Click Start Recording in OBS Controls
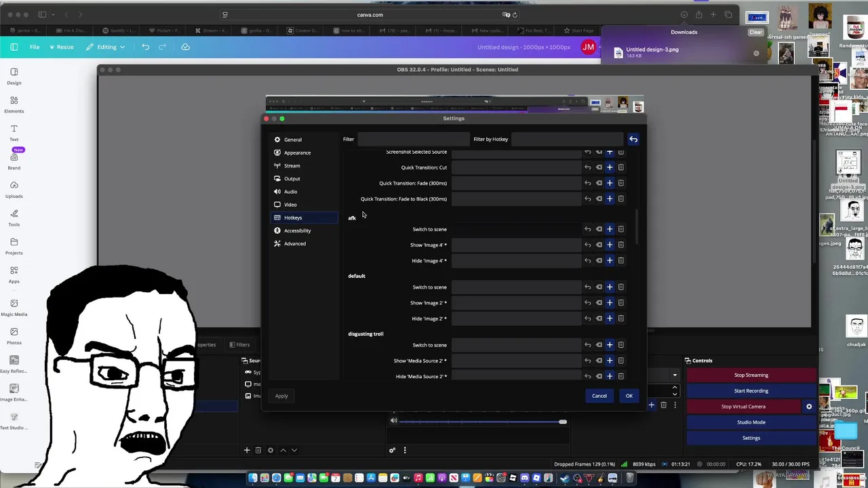 (x=751, y=390)
